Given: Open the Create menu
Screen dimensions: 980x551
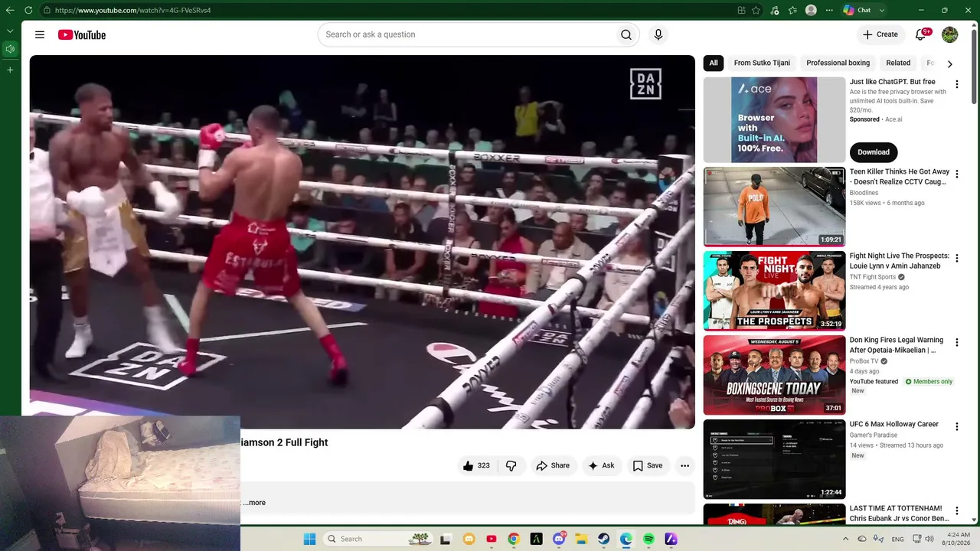Looking at the screenshot, I should [x=880, y=34].
